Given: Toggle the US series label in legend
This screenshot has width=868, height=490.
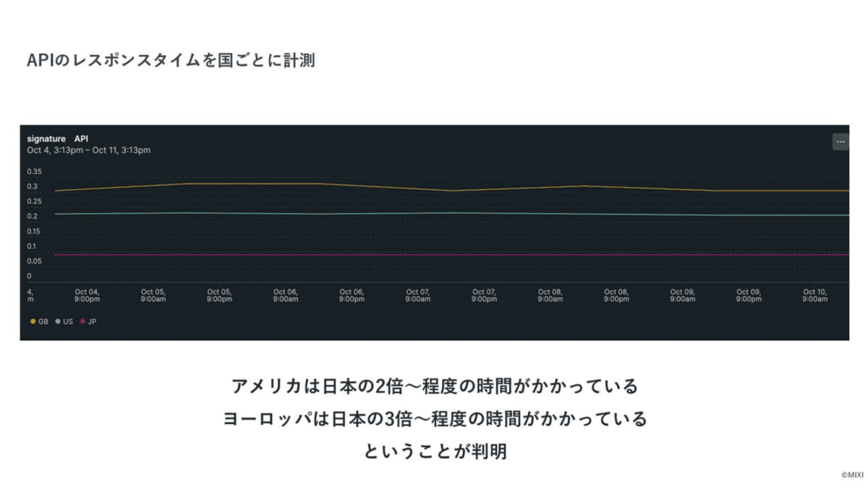Looking at the screenshot, I should point(68,321).
